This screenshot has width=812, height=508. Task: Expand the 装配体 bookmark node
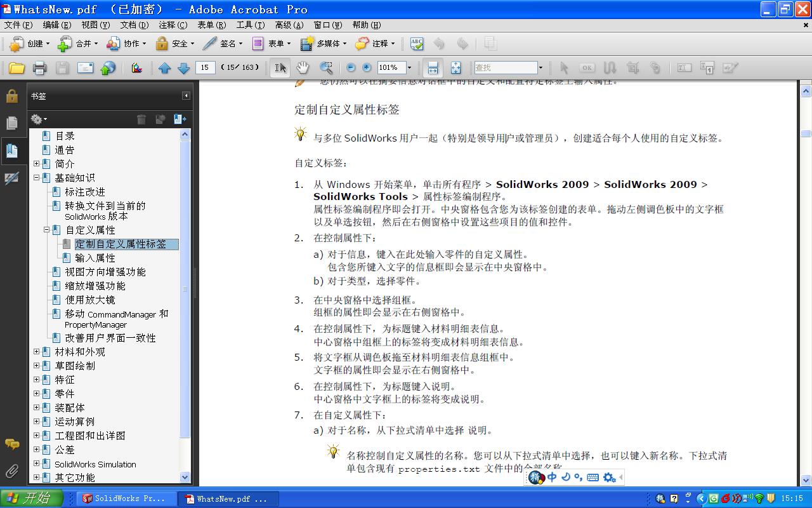36,408
